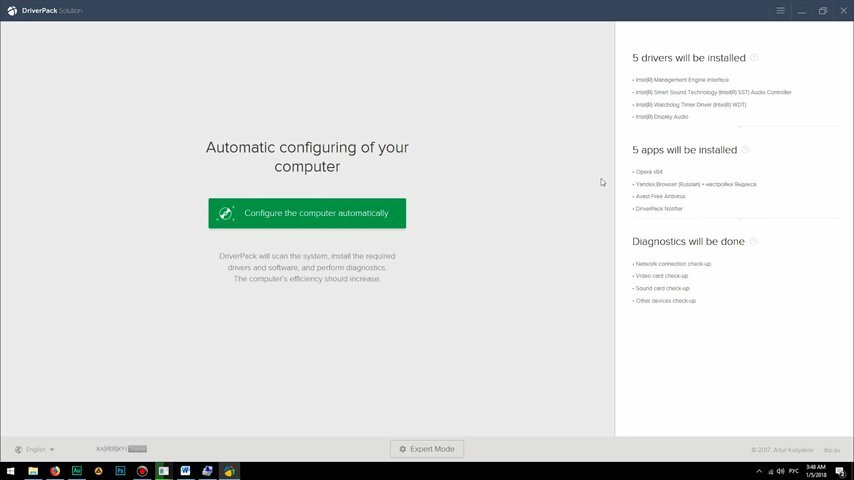Click the Diagnostics will be done heading
This screenshot has width=854, height=480.
[x=688, y=241]
